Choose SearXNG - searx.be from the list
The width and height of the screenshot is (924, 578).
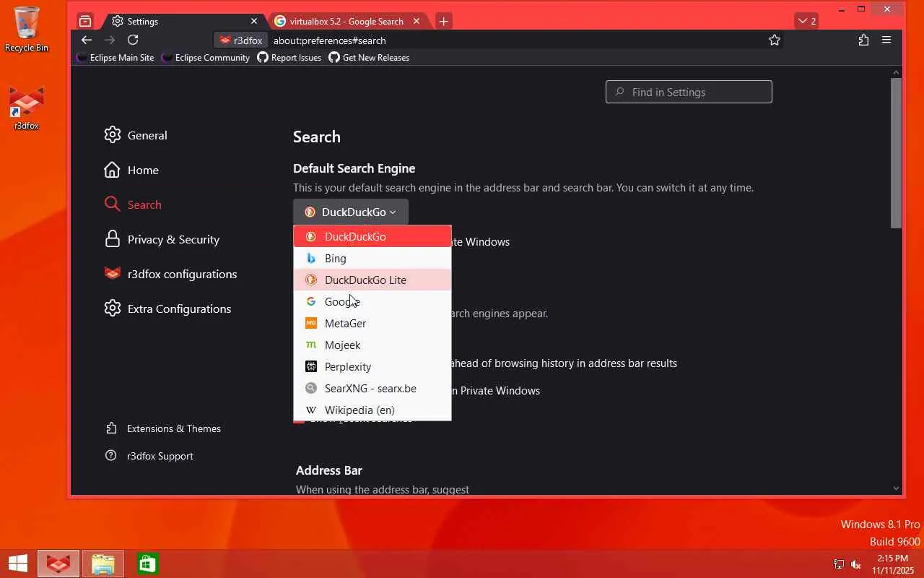372,388
